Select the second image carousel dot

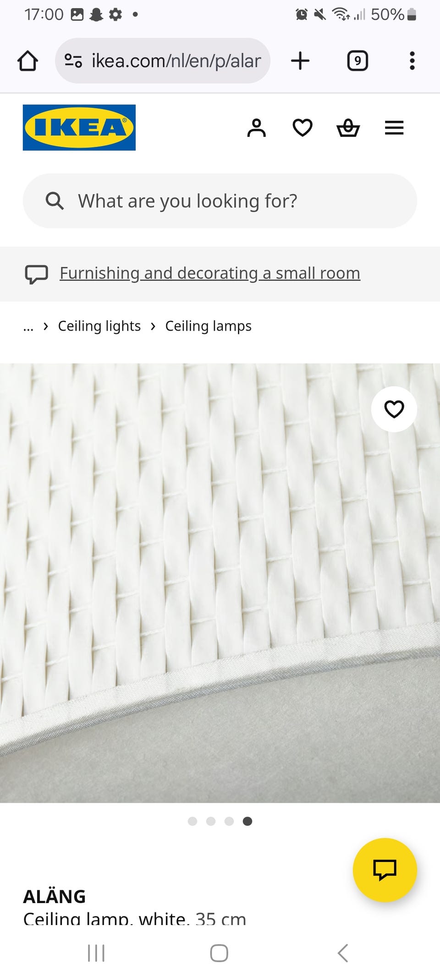pos(211,821)
